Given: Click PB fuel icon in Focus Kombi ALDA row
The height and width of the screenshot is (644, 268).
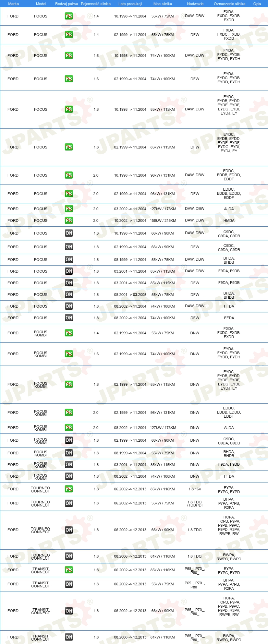Looking at the screenshot, I should click(x=69, y=428).
